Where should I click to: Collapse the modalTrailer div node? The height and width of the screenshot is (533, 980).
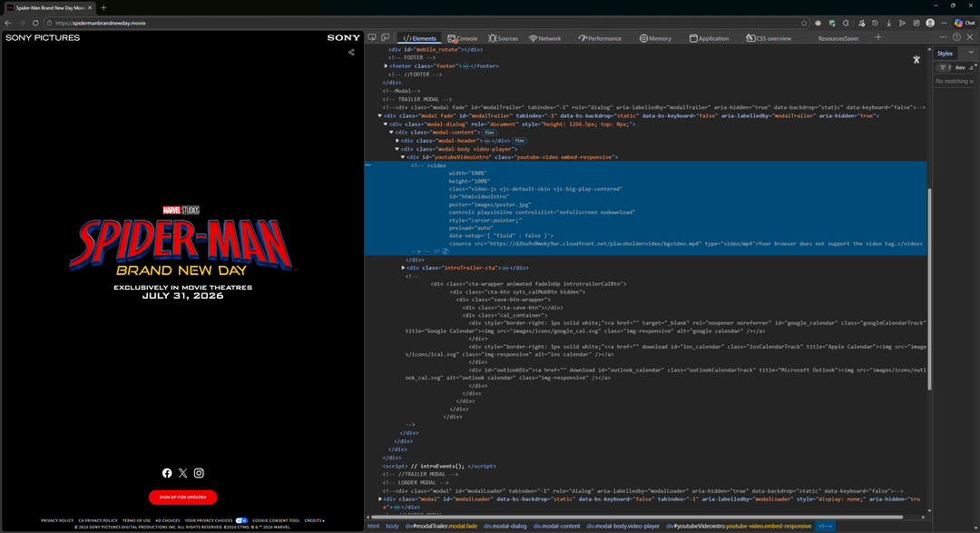point(380,115)
